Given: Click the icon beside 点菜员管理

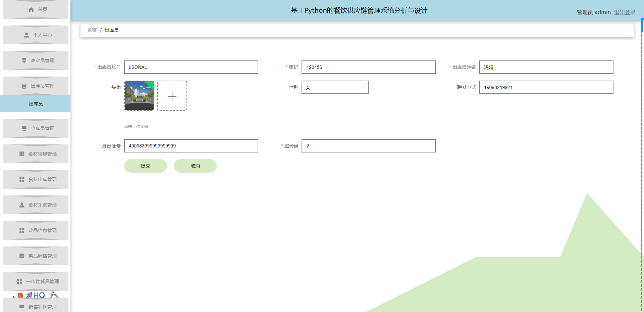Looking at the screenshot, I should click(24, 60).
